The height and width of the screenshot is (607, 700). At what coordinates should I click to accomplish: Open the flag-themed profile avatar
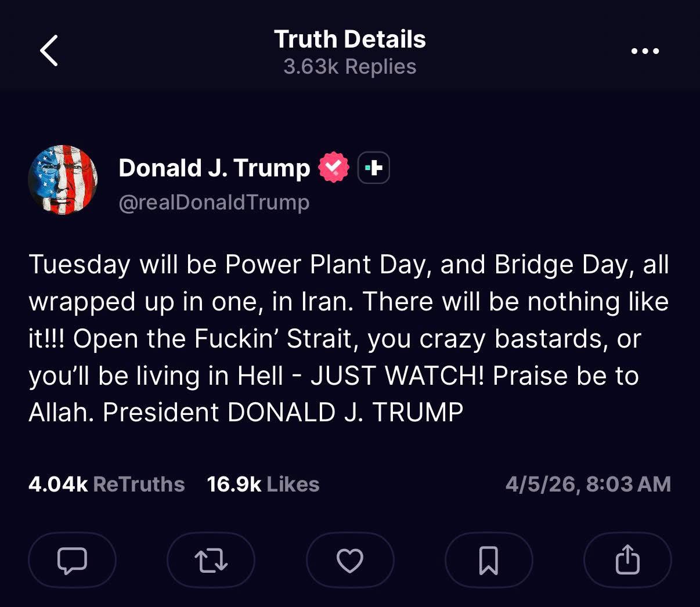pos(63,180)
